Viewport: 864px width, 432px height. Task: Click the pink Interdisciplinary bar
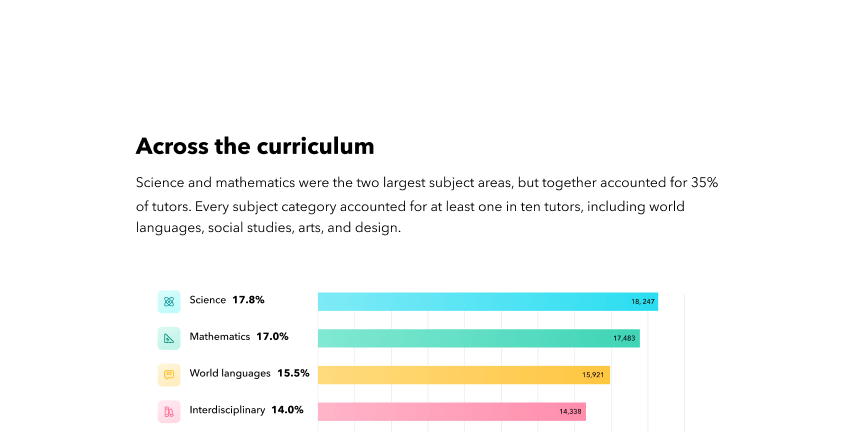point(452,412)
